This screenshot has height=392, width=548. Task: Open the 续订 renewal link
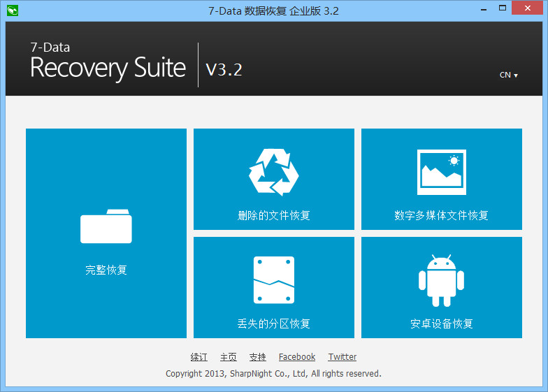199,356
